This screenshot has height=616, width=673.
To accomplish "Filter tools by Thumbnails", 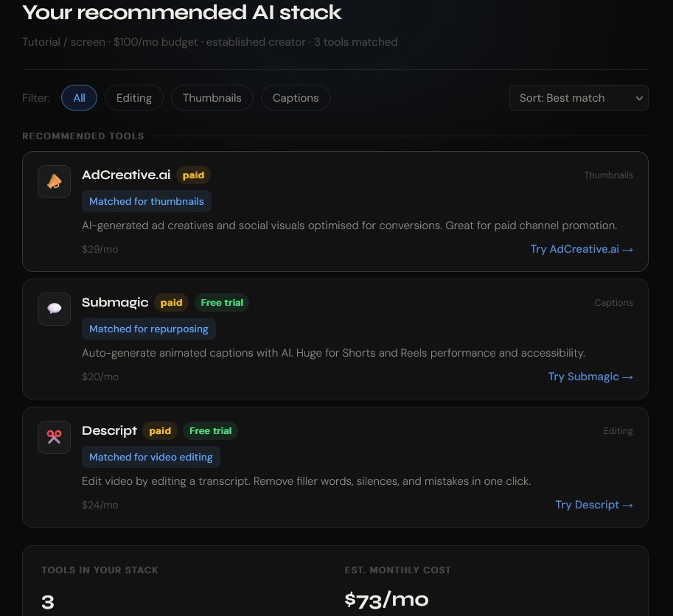I will pos(212,98).
